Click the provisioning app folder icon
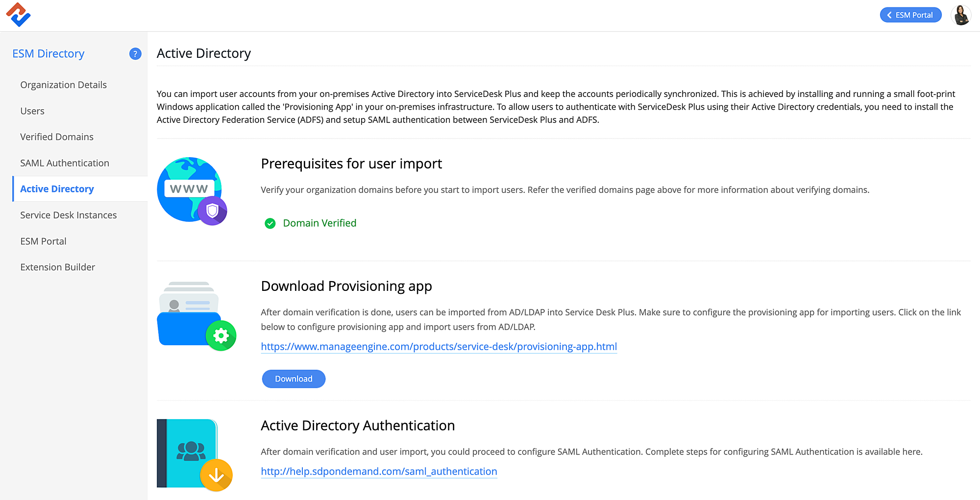This screenshot has width=980, height=500. [x=196, y=316]
